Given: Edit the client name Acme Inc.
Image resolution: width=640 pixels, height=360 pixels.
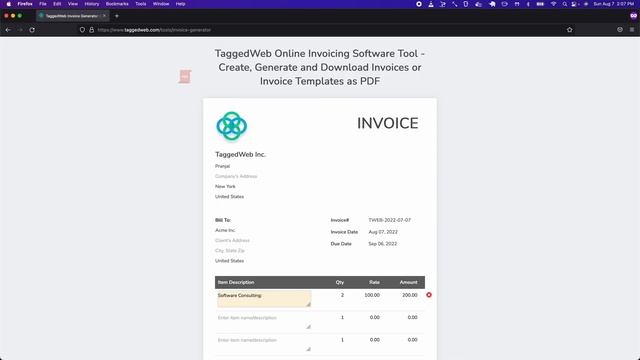Looking at the screenshot, I should pyautogui.click(x=225, y=230).
